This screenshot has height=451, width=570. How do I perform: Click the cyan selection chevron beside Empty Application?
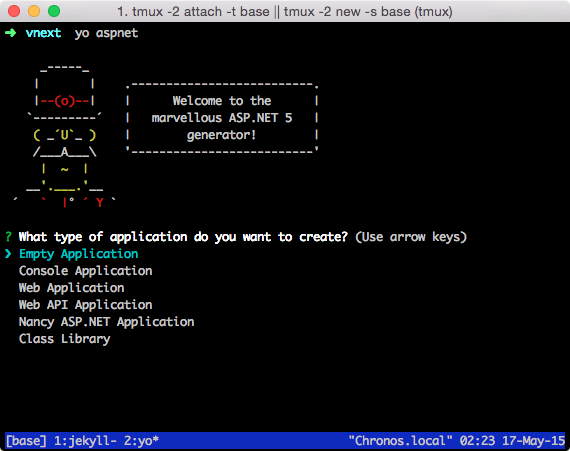point(8,254)
